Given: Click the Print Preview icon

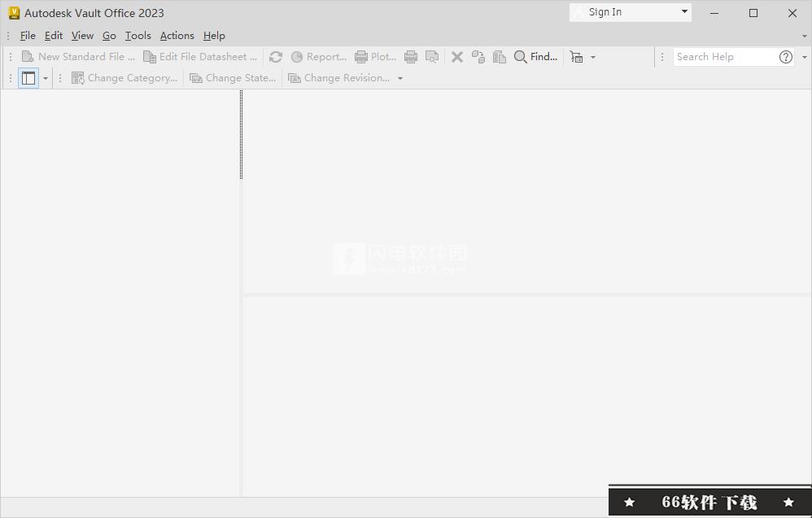Looking at the screenshot, I should 432,57.
